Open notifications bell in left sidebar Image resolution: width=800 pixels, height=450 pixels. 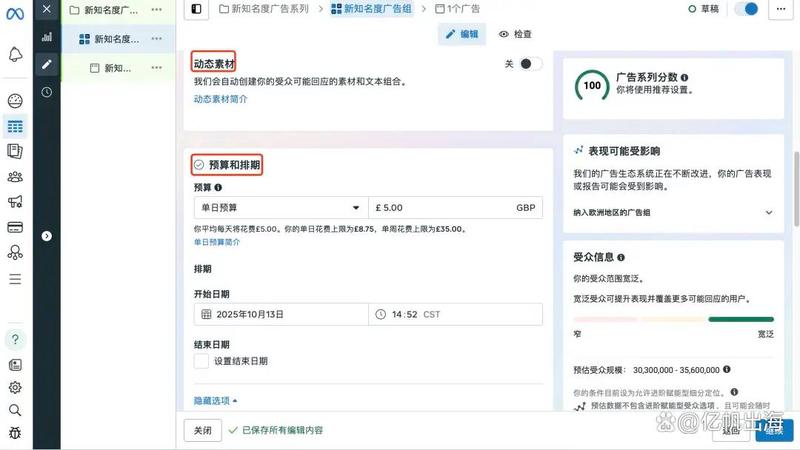point(15,55)
